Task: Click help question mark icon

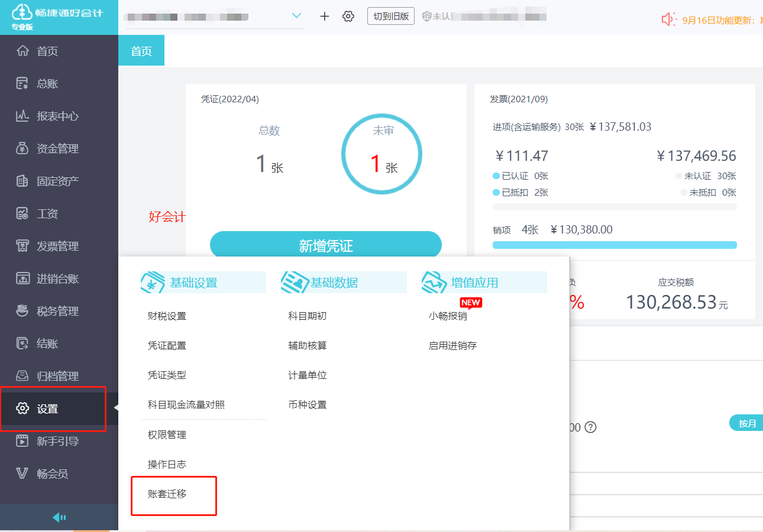Action: click(590, 427)
